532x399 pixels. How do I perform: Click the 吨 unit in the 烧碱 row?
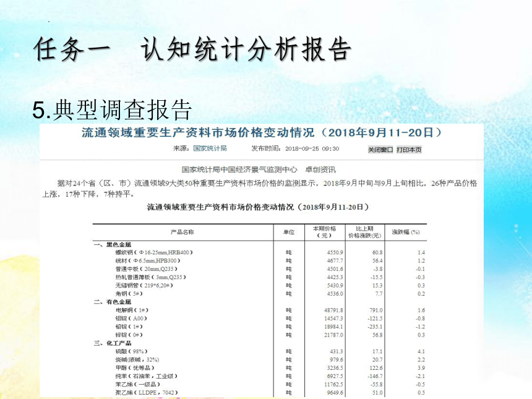tap(289, 359)
